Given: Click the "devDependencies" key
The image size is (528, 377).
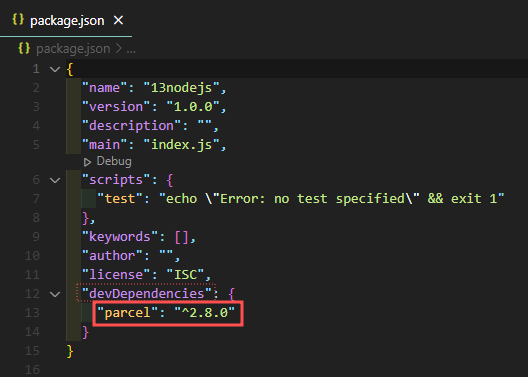Looking at the screenshot, I should (147, 294).
